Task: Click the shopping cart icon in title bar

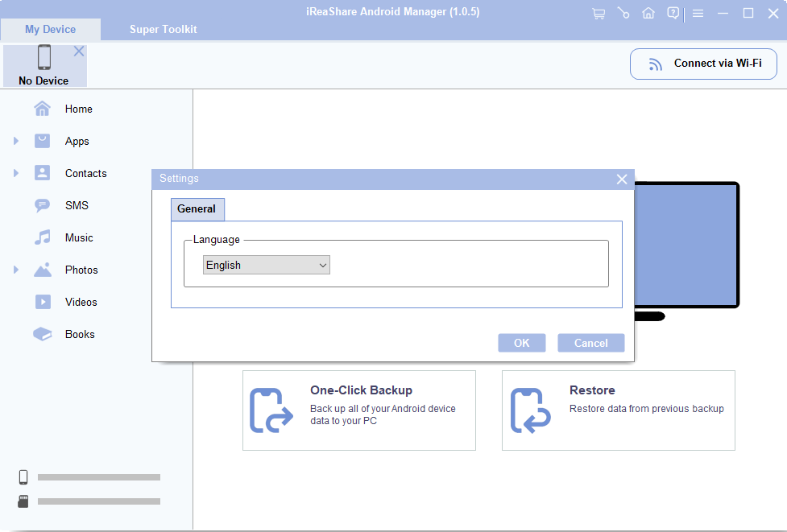Action: [x=598, y=14]
